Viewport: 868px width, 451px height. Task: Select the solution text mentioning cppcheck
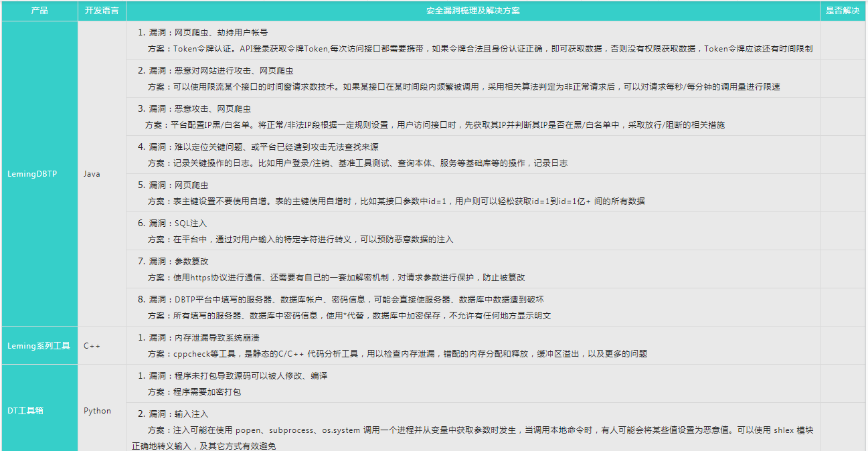point(402,355)
